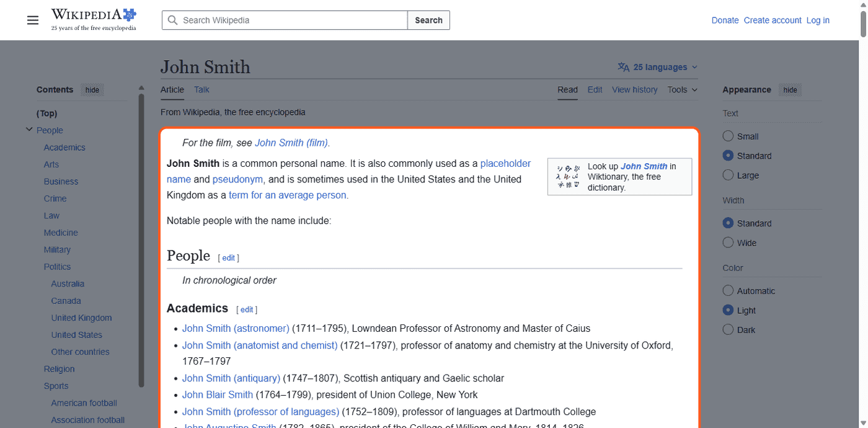
Task: Open 'term for an average person' link
Action: tap(288, 195)
